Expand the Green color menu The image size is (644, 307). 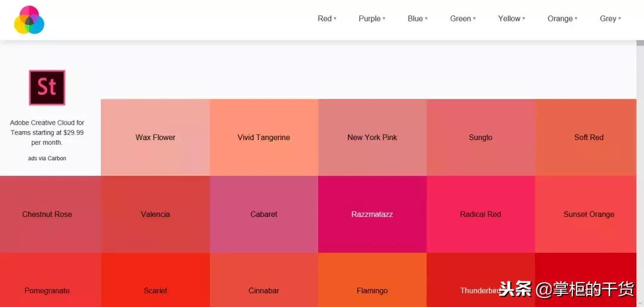click(x=463, y=18)
